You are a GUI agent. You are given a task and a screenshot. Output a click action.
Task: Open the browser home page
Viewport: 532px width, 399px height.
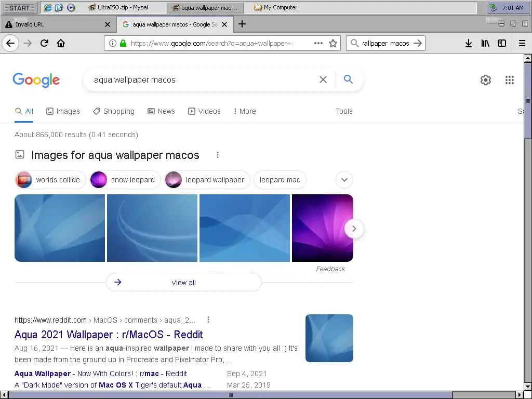pos(61,44)
